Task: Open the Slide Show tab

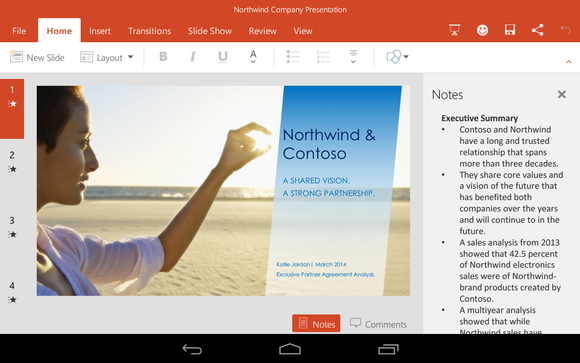Action: [x=210, y=31]
